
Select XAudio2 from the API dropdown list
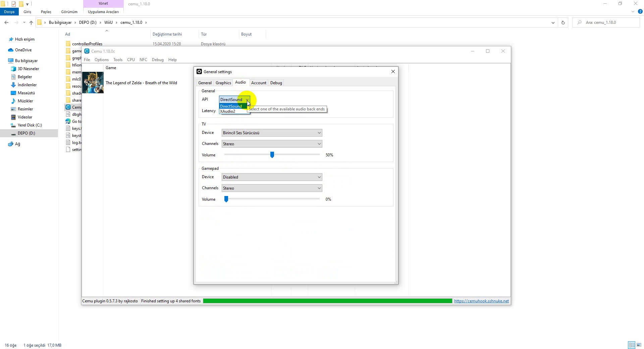[228, 111]
